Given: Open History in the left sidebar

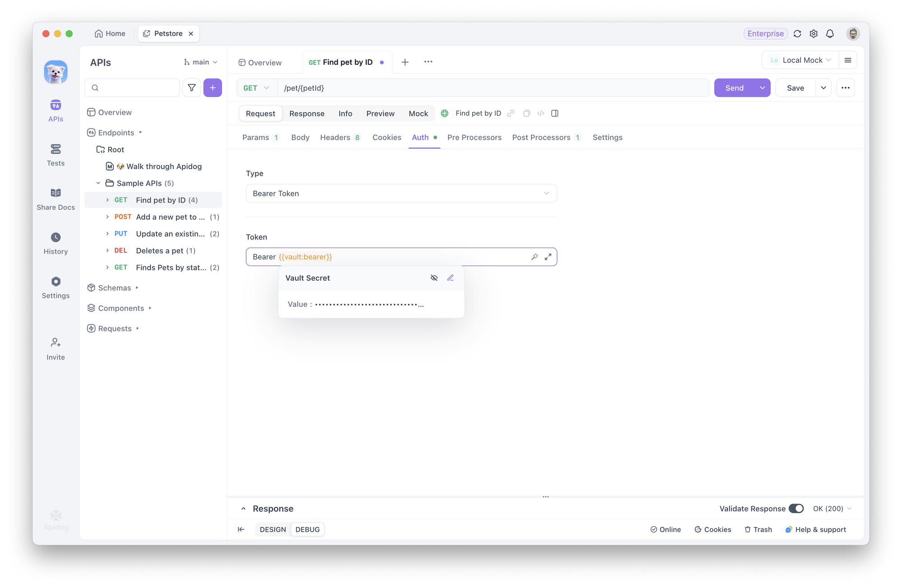Looking at the screenshot, I should [x=55, y=243].
